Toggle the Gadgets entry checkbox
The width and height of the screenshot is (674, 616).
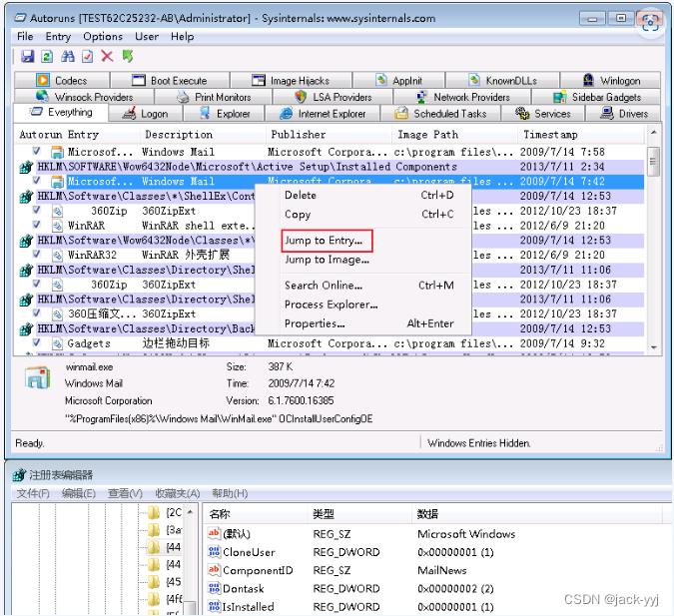coord(37,342)
